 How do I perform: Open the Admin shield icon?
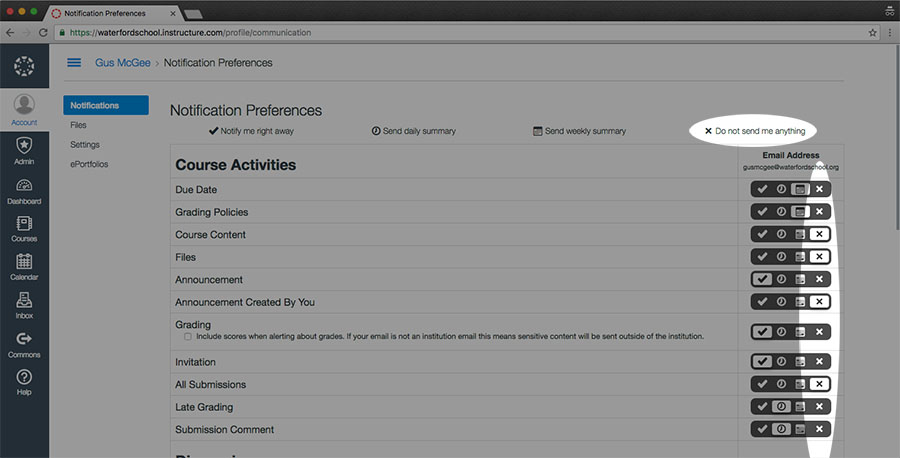pos(24,148)
